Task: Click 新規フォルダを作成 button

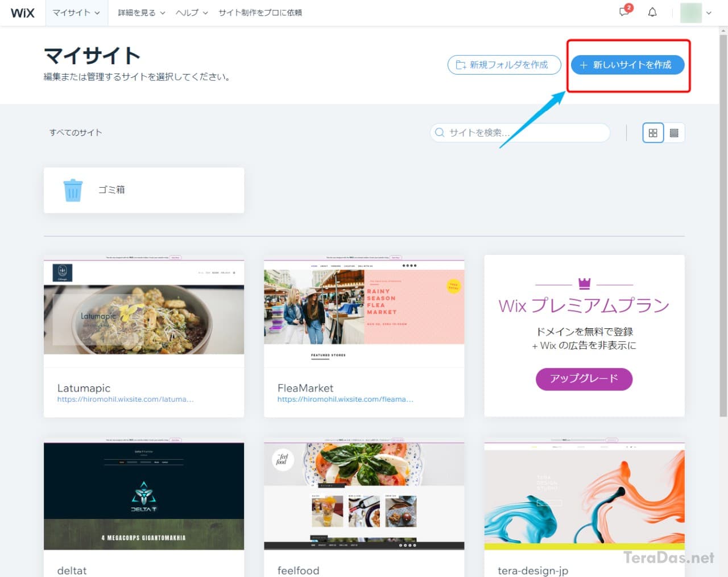Action: click(x=504, y=65)
